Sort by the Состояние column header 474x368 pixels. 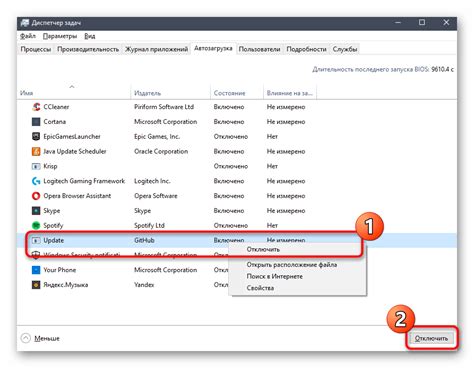[236, 93]
